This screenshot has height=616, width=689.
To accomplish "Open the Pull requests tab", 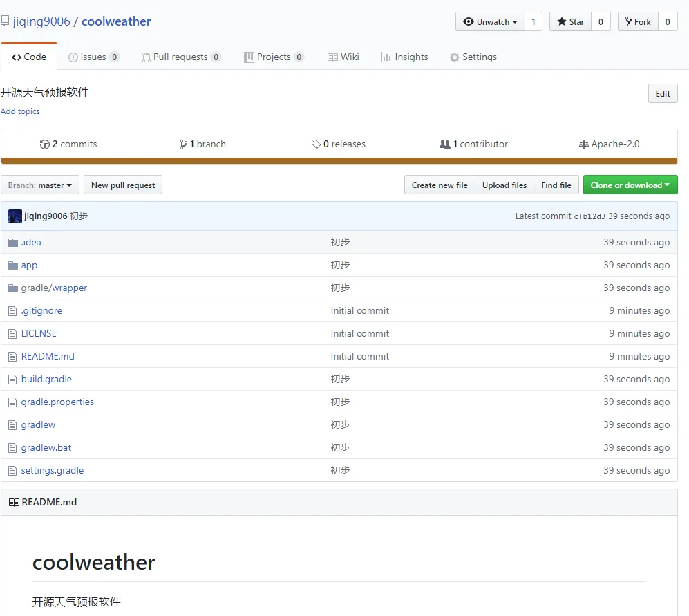I will 181,57.
